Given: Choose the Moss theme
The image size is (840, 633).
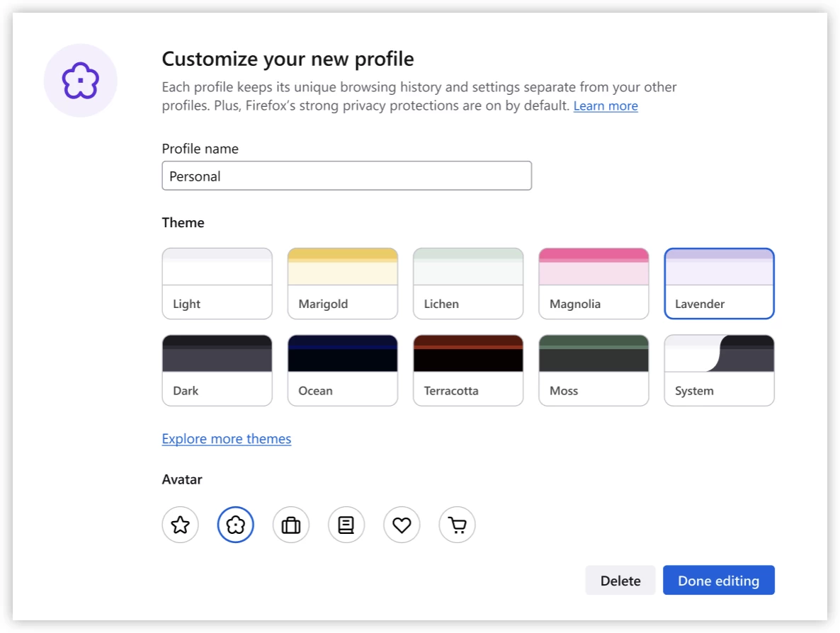Looking at the screenshot, I should coord(594,369).
